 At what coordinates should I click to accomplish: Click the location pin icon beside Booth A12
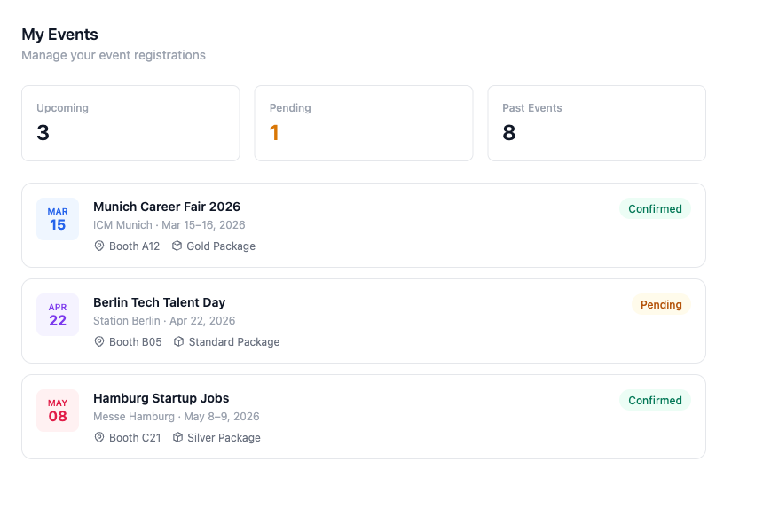coord(99,246)
